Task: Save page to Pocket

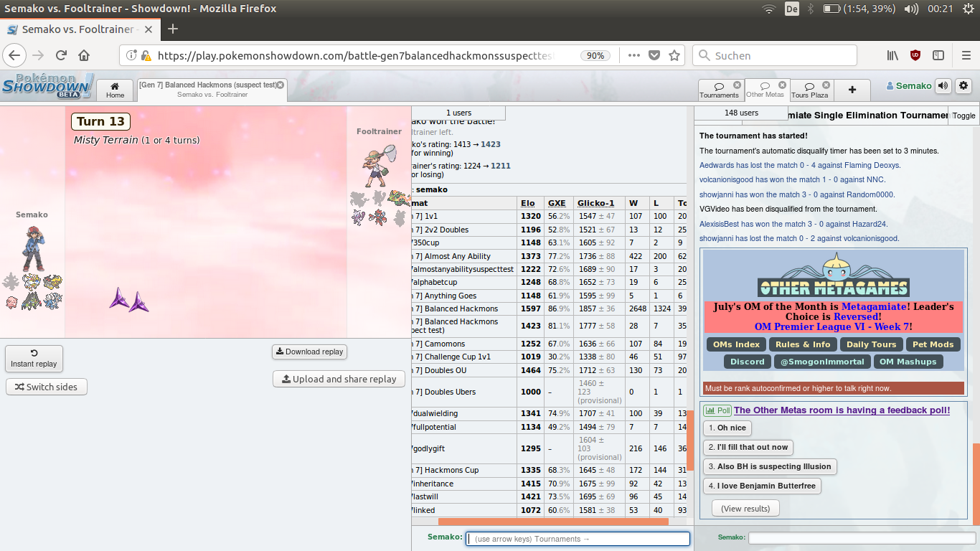Action: point(654,55)
